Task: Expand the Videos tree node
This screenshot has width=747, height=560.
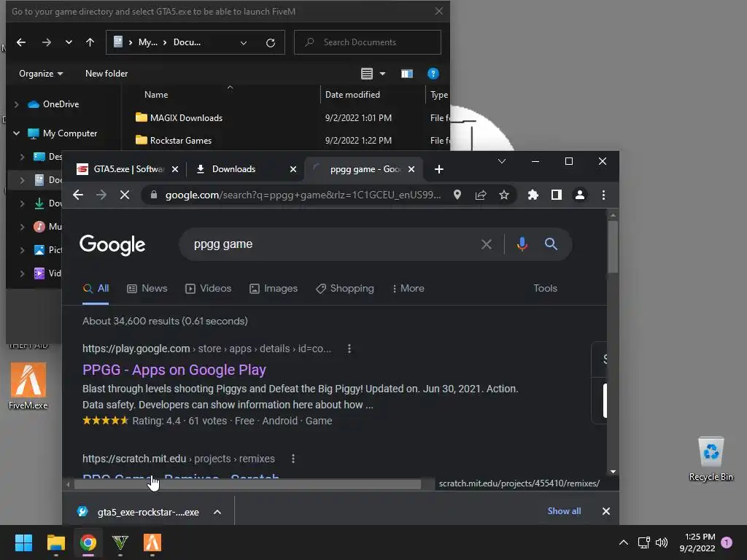Action: tap(23, 273)
